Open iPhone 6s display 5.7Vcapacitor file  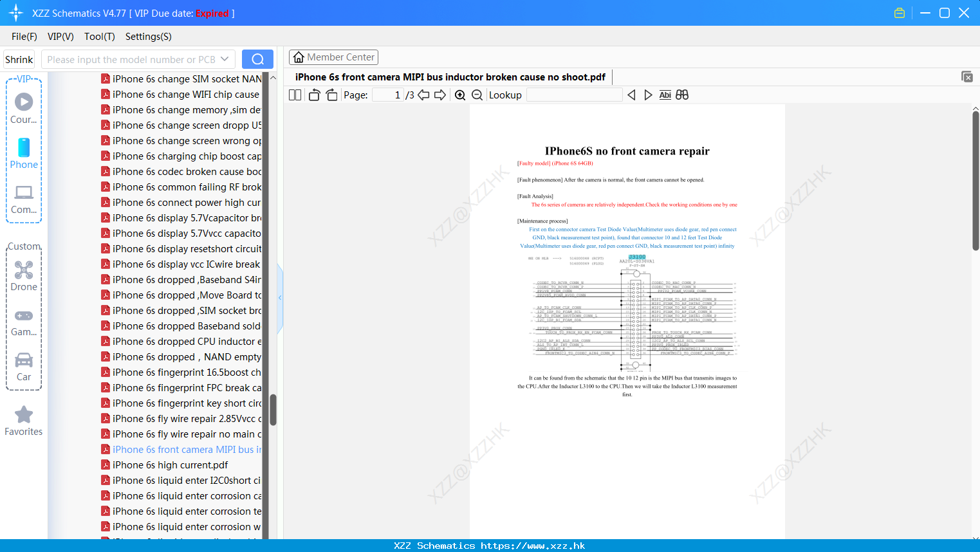[x=181, y=218]
